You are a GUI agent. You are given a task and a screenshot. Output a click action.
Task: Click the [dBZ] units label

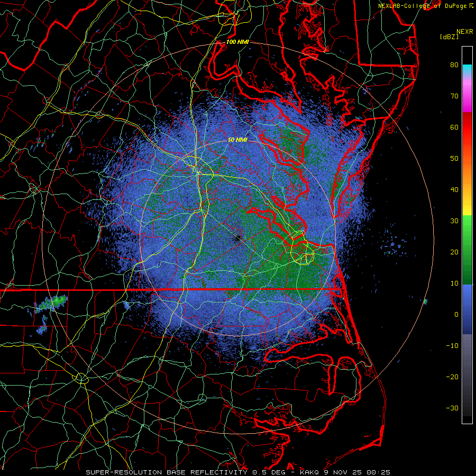click(449, 37)
